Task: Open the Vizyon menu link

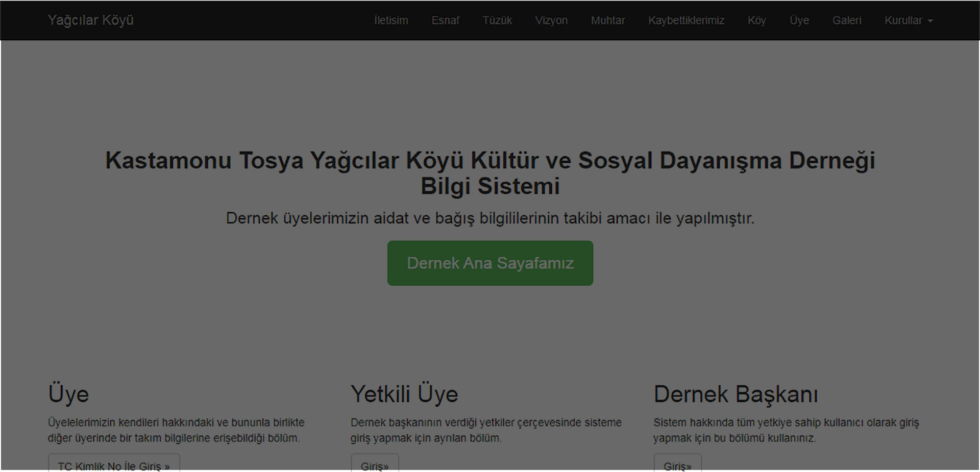Action: (x=551, y=20)
